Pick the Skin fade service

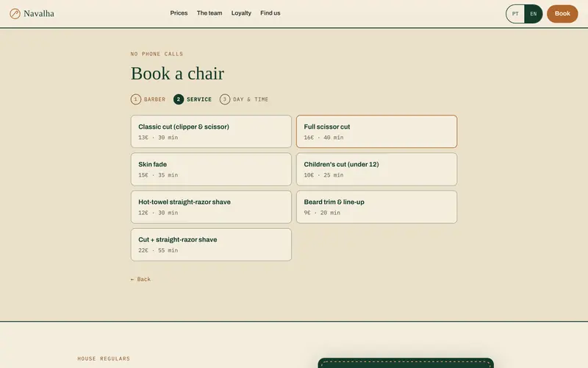click(x=211, y=169)
